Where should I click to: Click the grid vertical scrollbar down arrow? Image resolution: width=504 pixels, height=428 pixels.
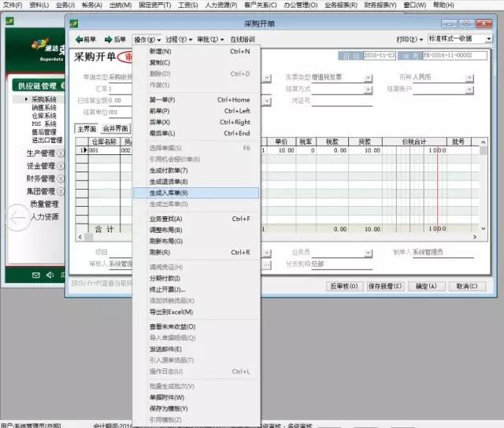point(483,228)
